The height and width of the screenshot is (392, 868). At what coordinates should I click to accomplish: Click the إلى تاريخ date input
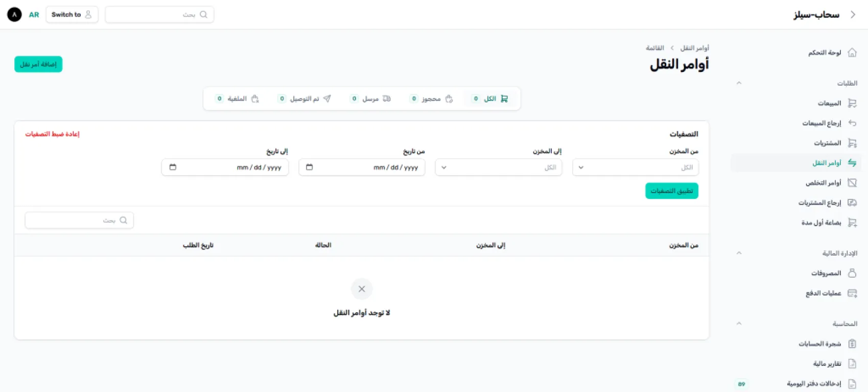[225, 167]
